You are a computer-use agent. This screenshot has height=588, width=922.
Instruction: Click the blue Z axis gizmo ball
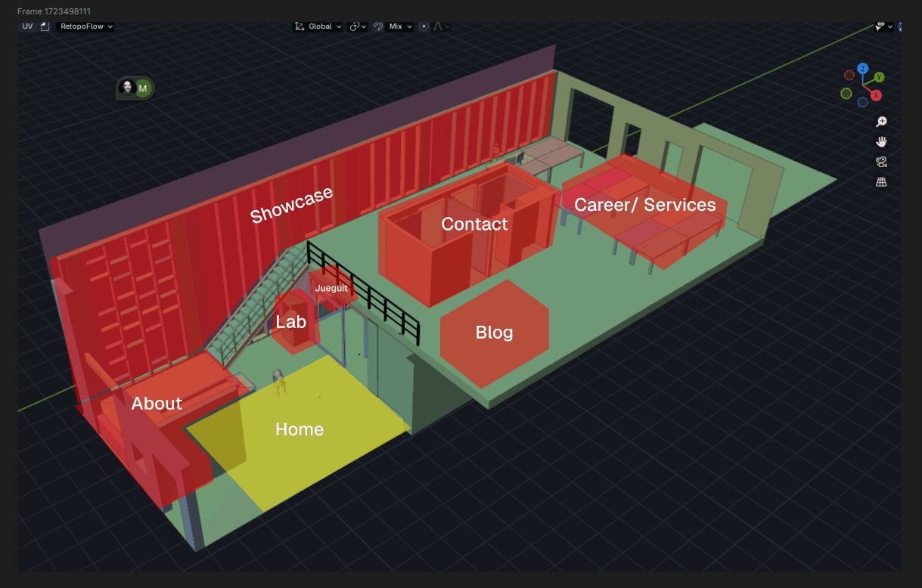click(x=862, y=69)
